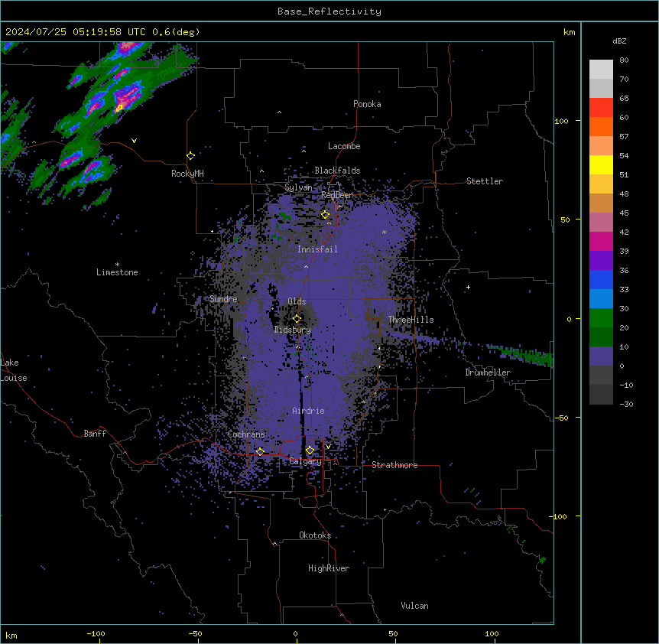This screenshot has width=659, height=644.
Task: Click the -100 tick on the bottom axis
Action: coord(96,633)
